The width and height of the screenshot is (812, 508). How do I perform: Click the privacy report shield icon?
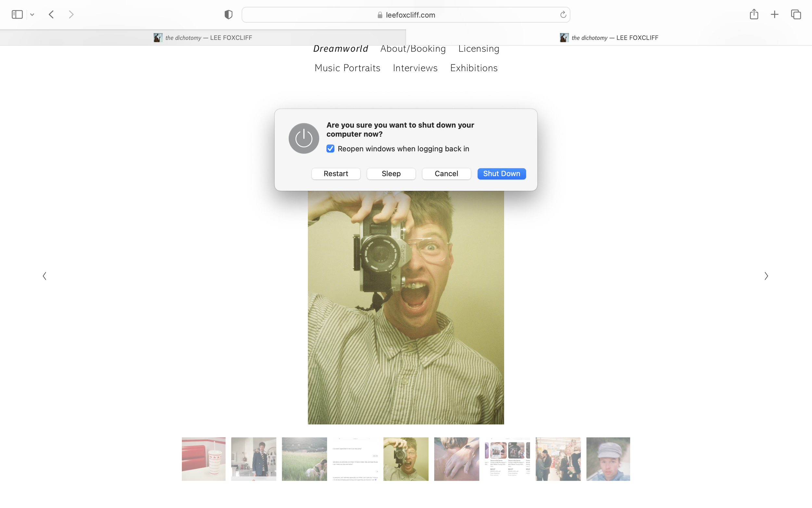click(228, 14)
